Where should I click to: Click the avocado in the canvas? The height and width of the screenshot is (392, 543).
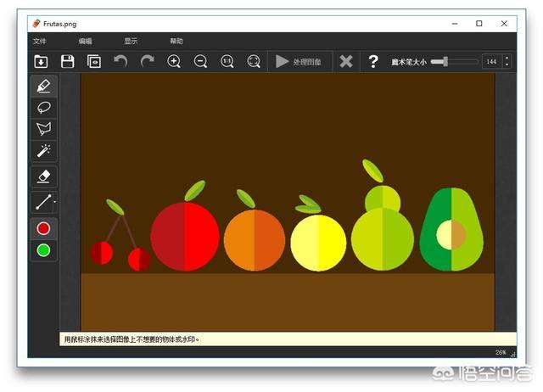(x=451, y=229)
